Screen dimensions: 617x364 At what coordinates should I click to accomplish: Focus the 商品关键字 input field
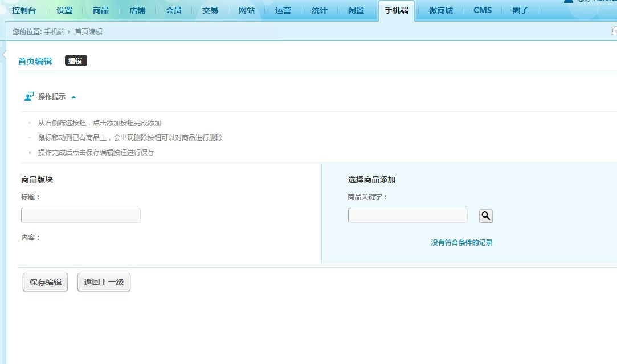(x=408, y=215)
